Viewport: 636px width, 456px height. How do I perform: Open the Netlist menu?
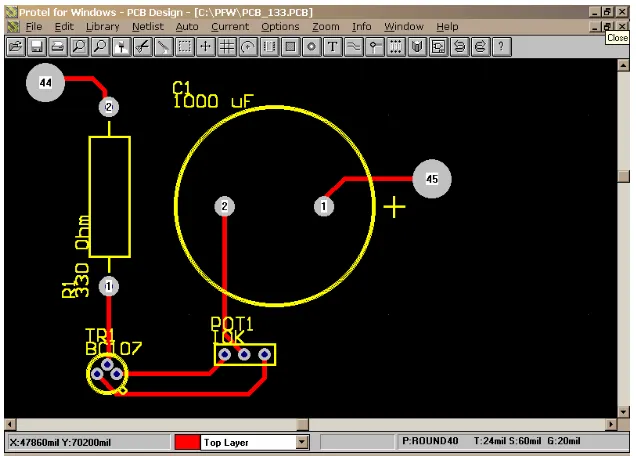coord(148,27)
